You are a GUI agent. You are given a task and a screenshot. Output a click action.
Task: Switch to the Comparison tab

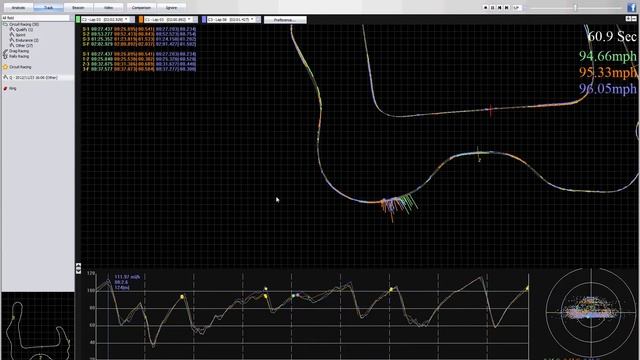coord(141,7)
